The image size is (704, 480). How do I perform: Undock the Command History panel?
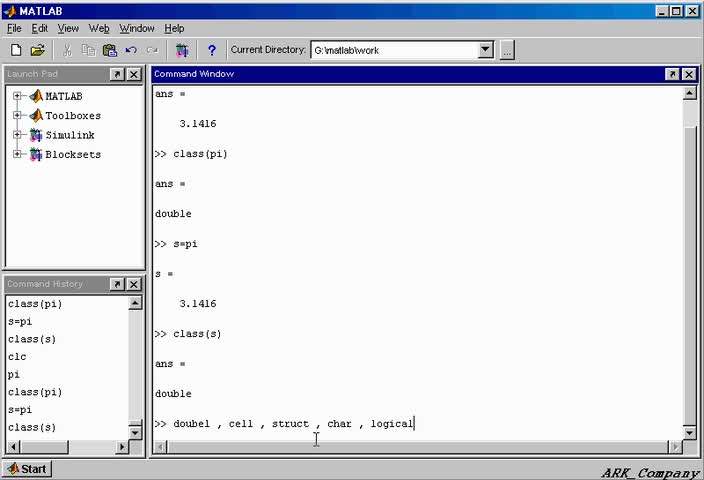pyautogui.click(x=117, y=284)
